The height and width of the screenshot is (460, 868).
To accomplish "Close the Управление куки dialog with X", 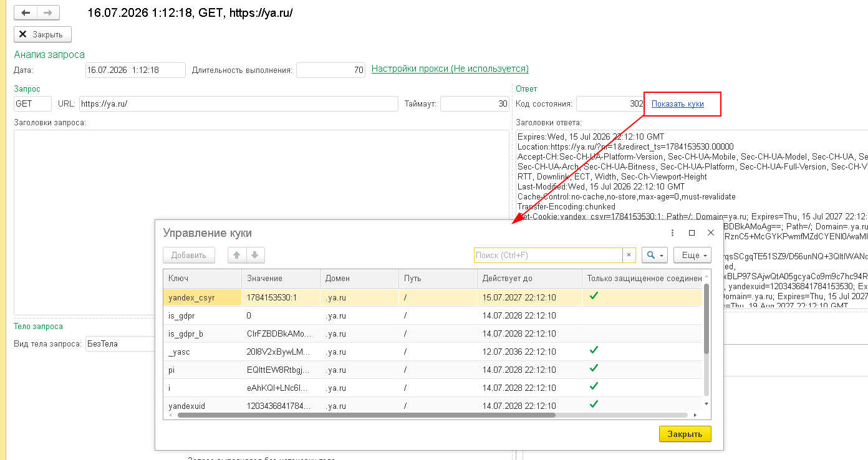I will point(710,232).
